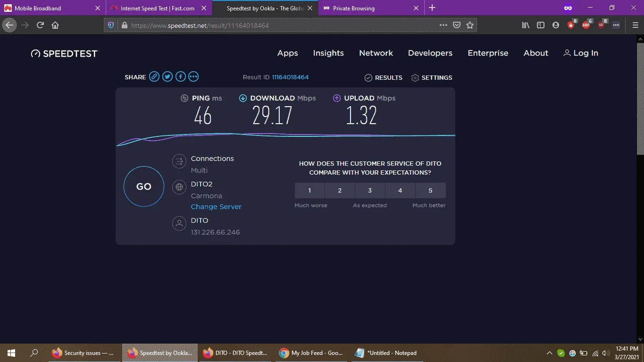Open a new browser tab
644x362 pixels.
432,8
